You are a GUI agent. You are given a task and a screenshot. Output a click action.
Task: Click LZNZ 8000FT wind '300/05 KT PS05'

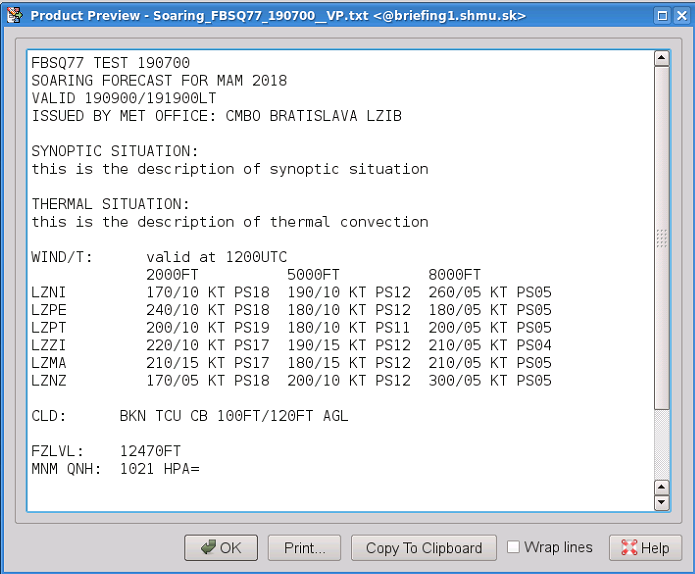coord(490,381)
